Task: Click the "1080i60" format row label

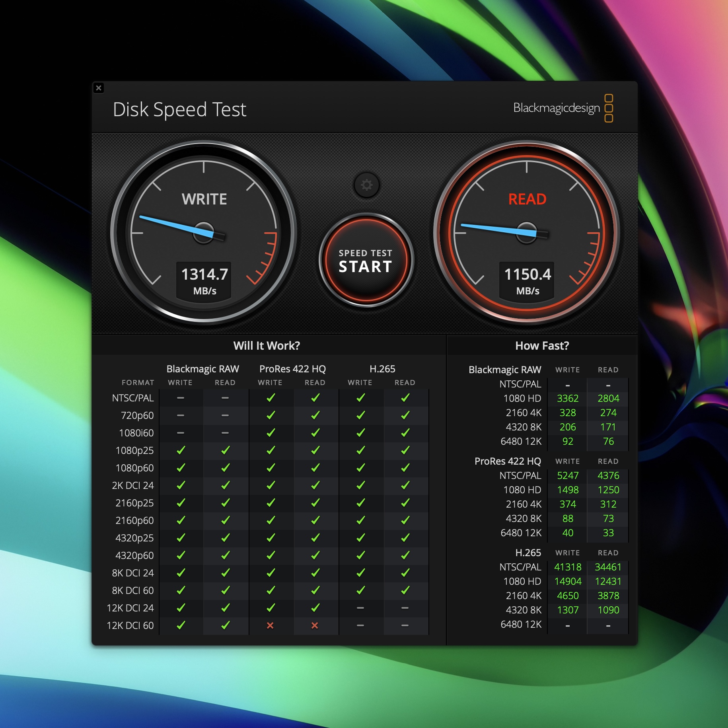Action: 136,433
